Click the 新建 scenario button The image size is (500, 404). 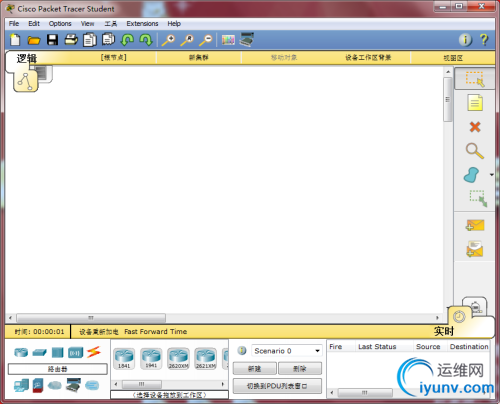tap(255, 368)
